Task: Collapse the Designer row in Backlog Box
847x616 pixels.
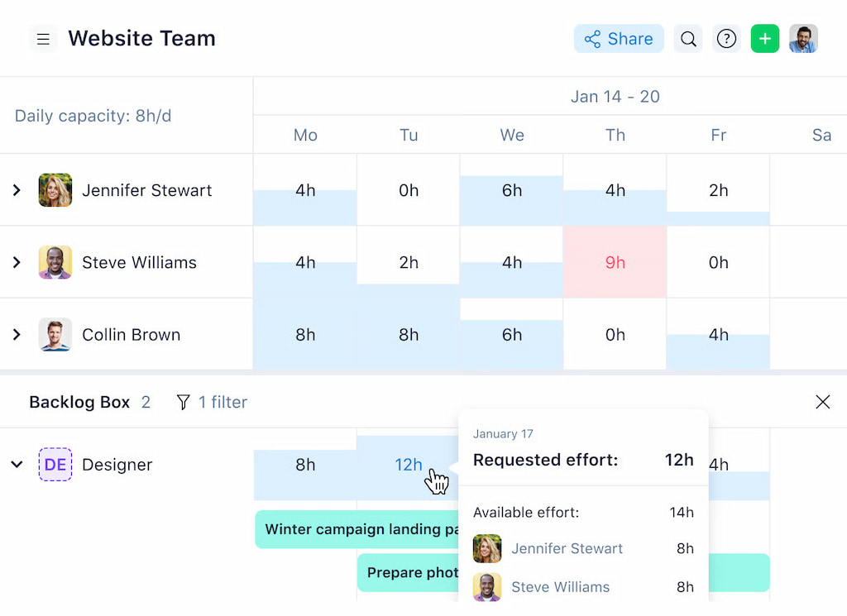Action: 16,465
